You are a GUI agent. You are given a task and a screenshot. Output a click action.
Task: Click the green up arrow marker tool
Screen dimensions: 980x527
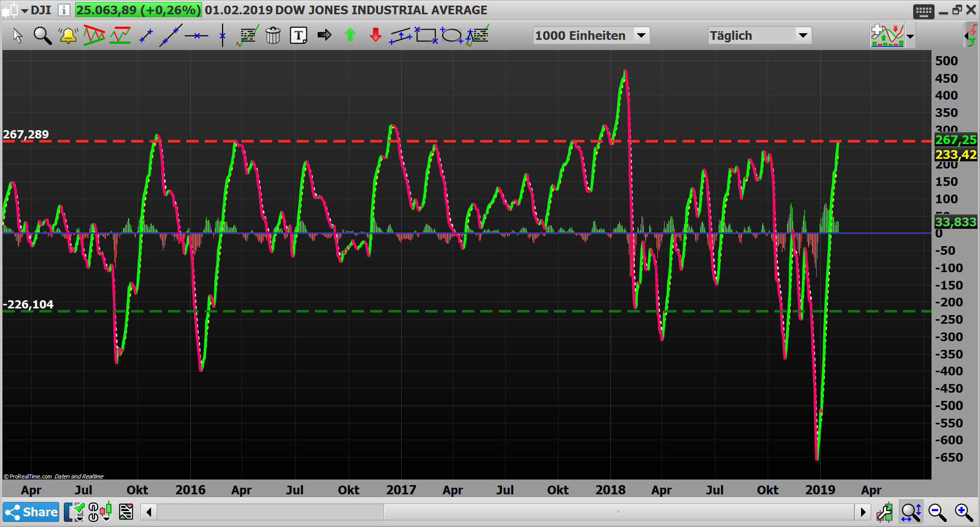point(350,35)
